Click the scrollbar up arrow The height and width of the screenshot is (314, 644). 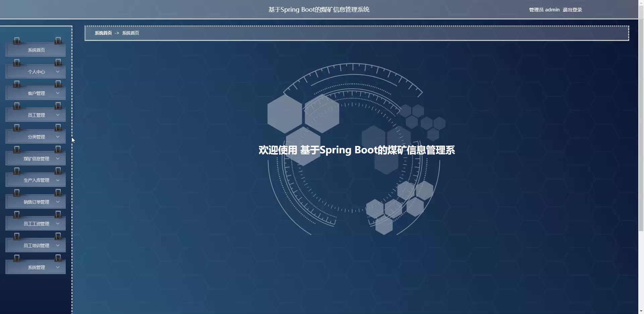pos(641,3)
